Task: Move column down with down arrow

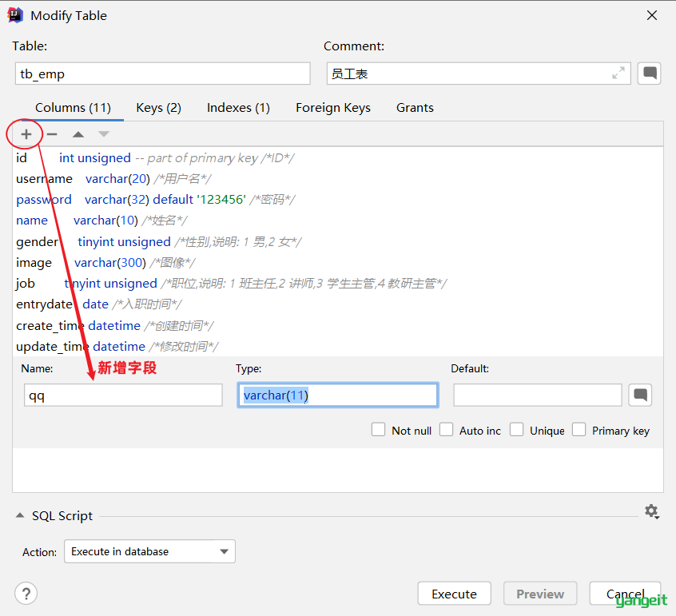Action: [x=103, y=134]
